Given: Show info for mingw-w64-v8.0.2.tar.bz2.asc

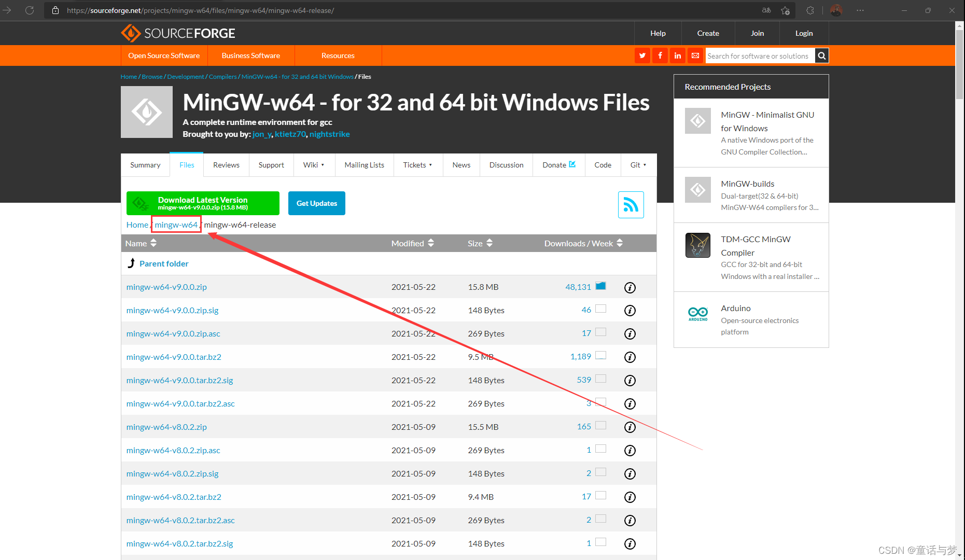Looking at the screenshot, I should (630, 521).
